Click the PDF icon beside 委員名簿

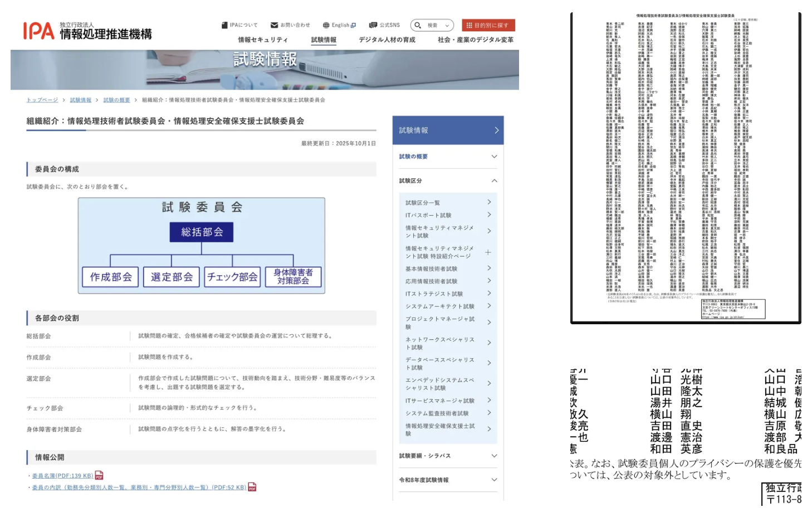[99, 475]
